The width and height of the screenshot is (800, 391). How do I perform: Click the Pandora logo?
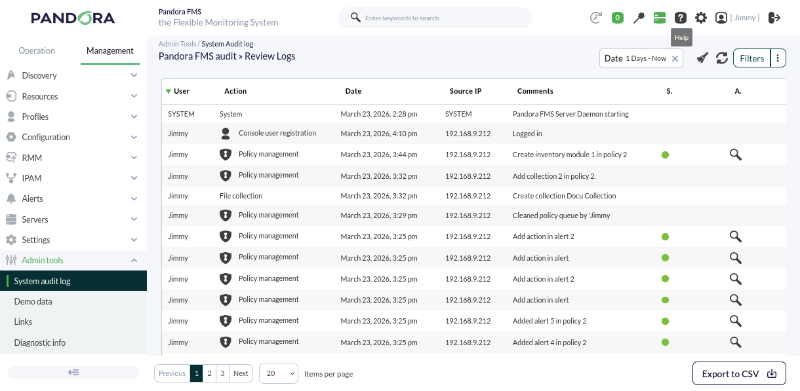(72, 18)
